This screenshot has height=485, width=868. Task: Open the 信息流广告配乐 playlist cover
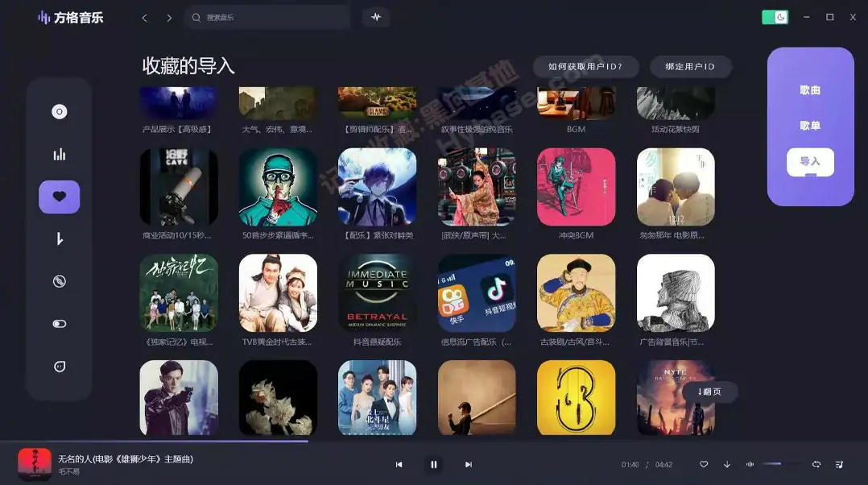coord(477,293)
